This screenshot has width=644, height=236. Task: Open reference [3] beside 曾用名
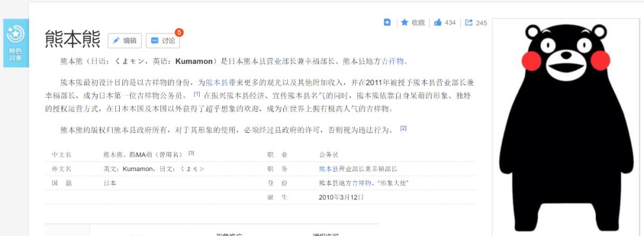click(191, 153)
